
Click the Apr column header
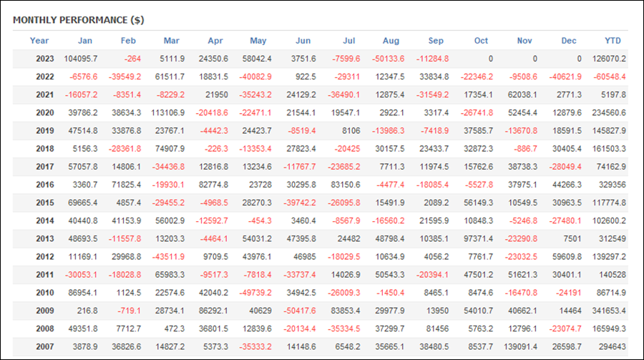click(x=215, y=41)
